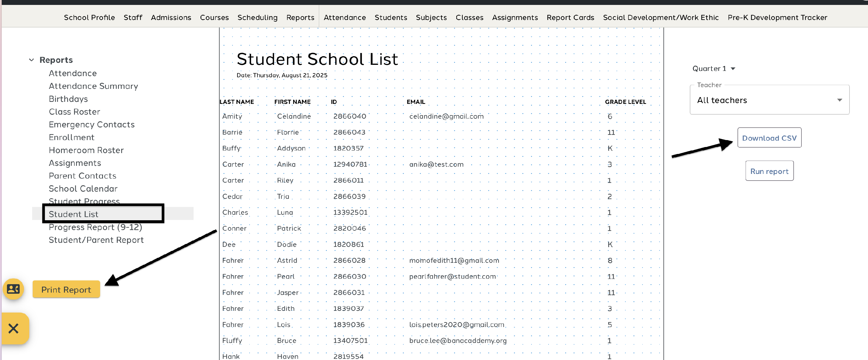The width and height of the screenshot is (868, 360).
Task: Select Birthdays report
Action: click(68, 99)
